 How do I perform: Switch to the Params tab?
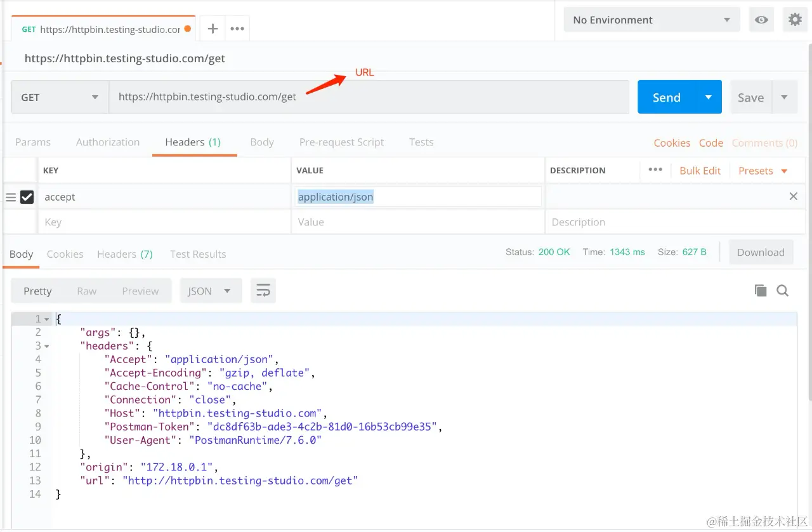[33, 142]
